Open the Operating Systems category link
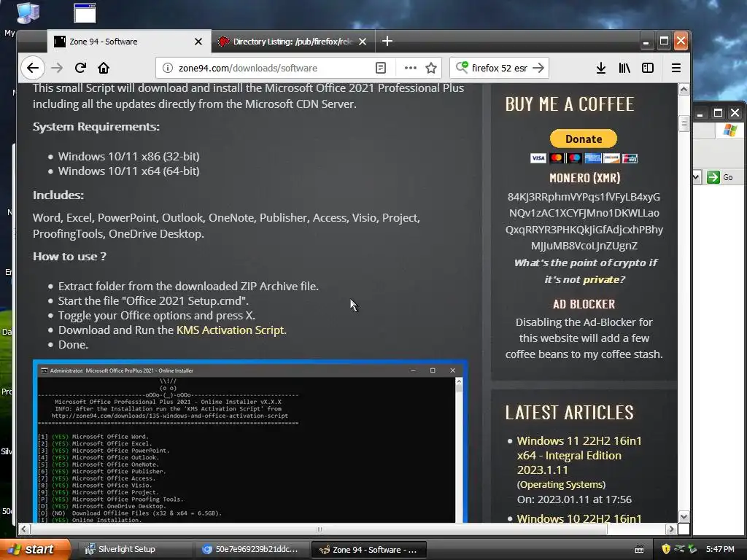The width and height of the screenshot is (747, 560). 561,485
